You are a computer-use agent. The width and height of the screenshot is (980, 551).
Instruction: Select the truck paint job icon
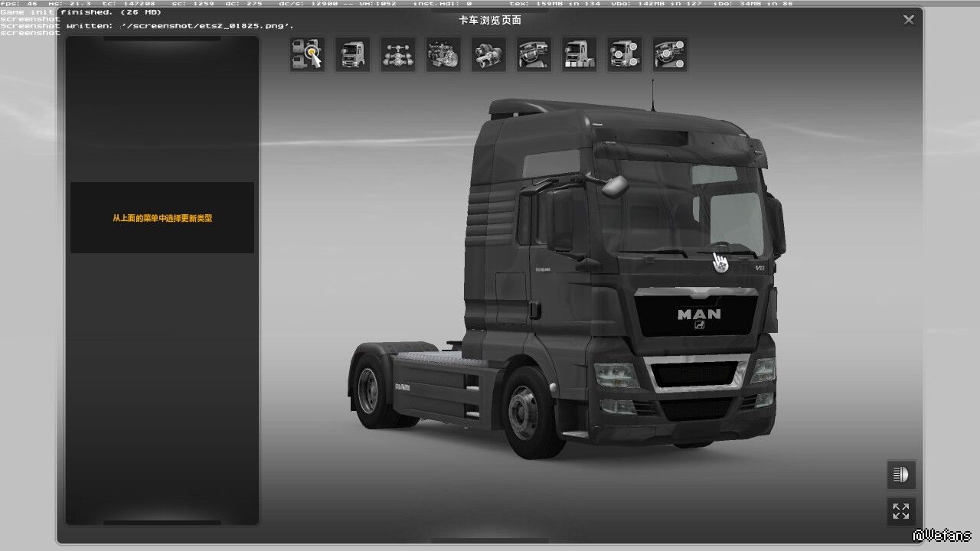[580, 54]
